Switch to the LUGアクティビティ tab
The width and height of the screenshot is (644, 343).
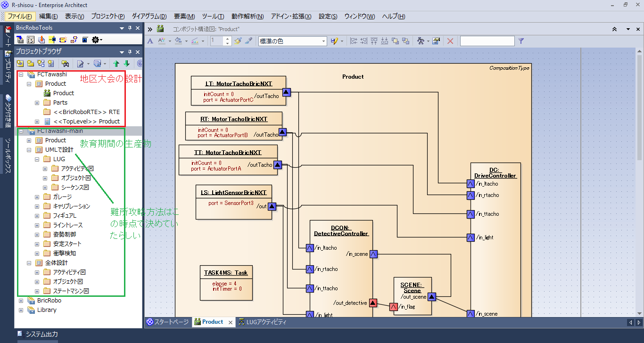pyautogui.click(x=262, y=322)
